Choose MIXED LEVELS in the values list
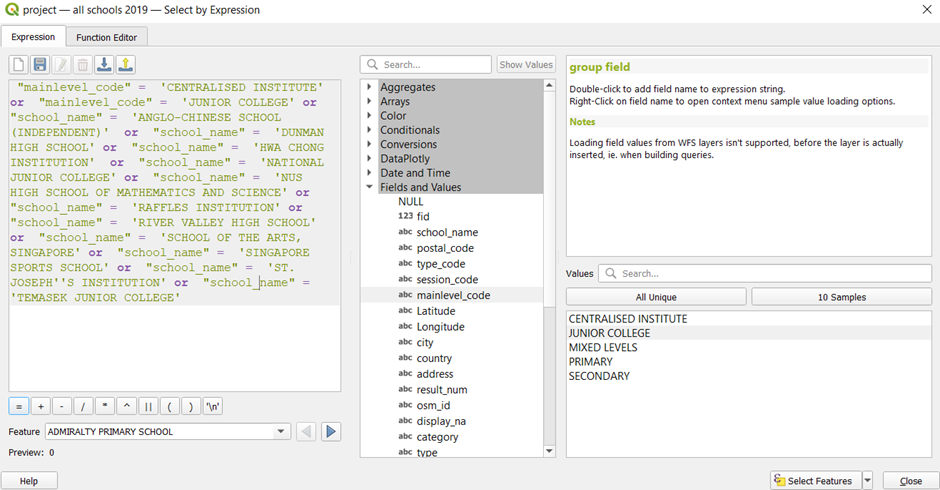The width and height of the screenshot is (940, 490). pos(604,348)
